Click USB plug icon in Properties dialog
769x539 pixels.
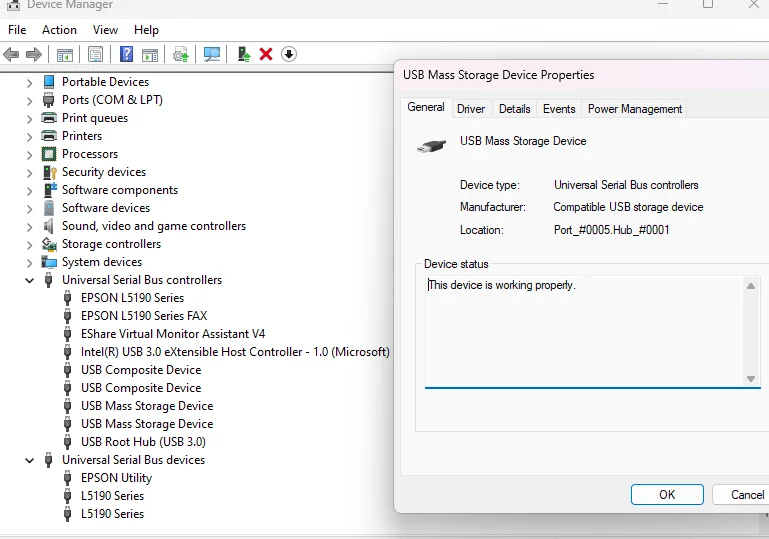tap(431, 146)
